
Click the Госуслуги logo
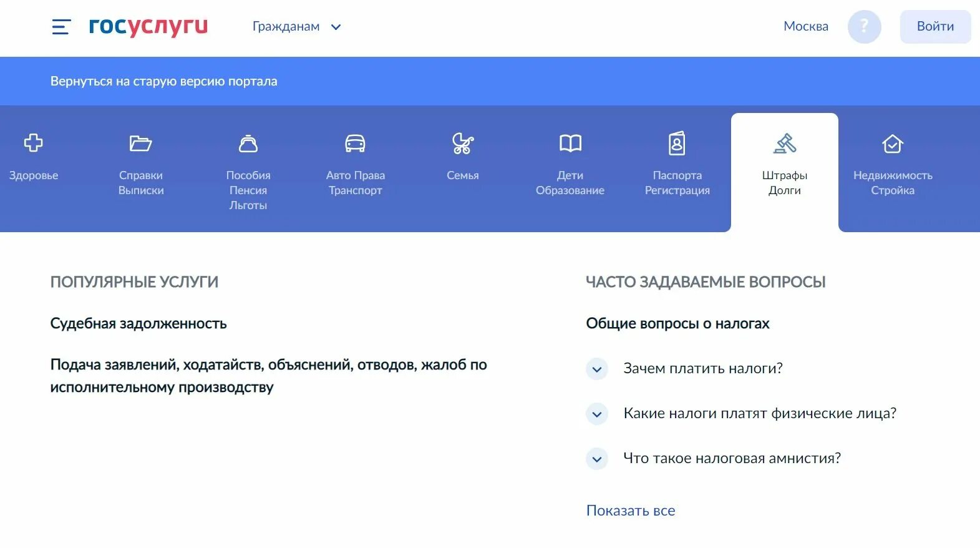click(148, 26)
